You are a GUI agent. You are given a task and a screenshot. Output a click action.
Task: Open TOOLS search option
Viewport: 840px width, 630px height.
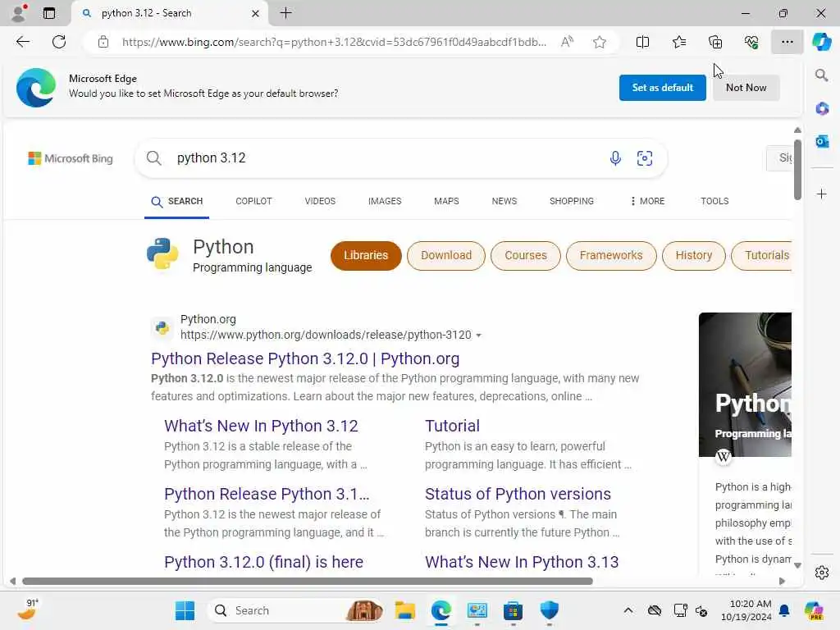(x=714, y=201)
